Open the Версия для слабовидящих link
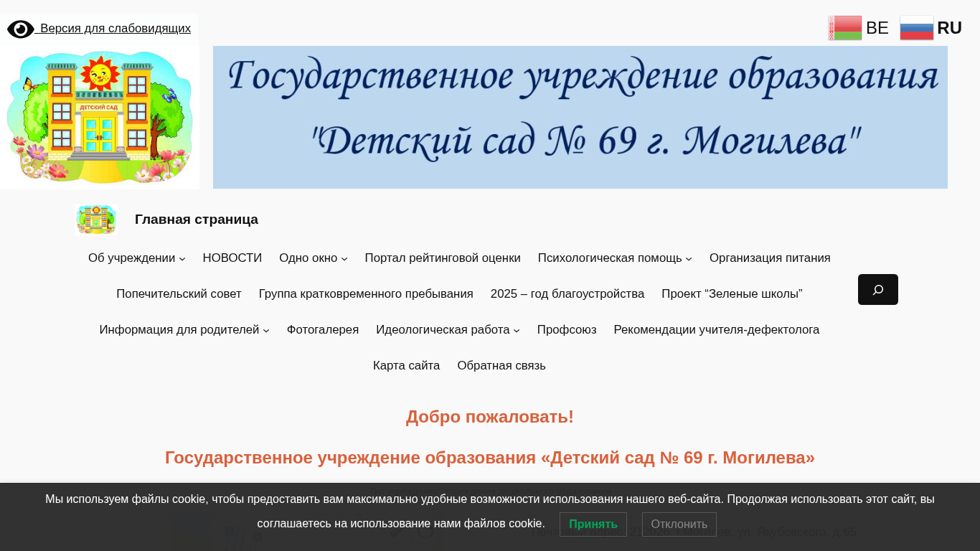 [x=116, y=29]
